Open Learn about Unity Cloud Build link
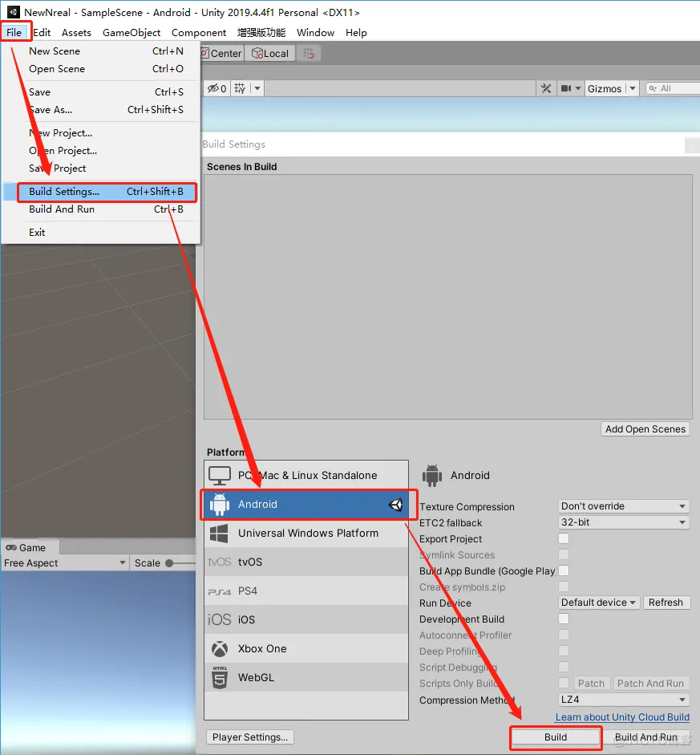Screen dimensions: 700x755 pos(622,717)
